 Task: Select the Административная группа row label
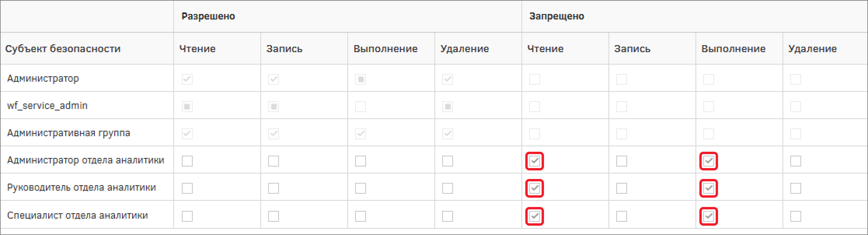68,133
